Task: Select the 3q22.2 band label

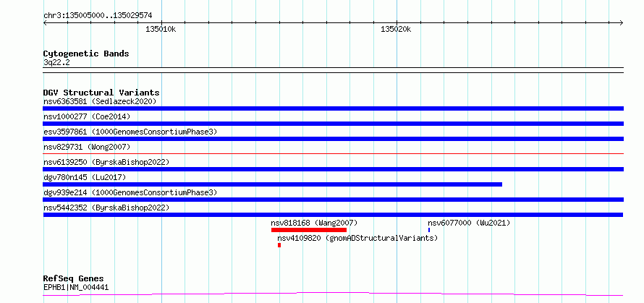Action: click(x=56, y=62)
